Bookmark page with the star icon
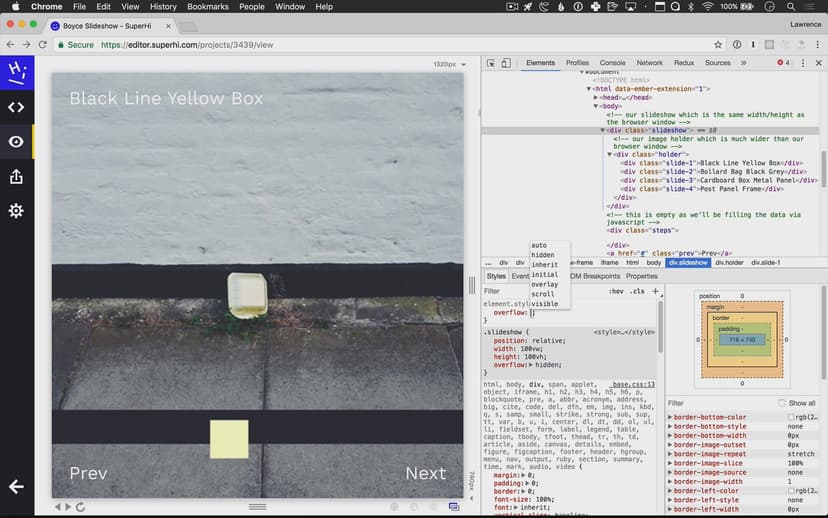The height and width of the screenshot is (518, 828). tap(718, 45)
